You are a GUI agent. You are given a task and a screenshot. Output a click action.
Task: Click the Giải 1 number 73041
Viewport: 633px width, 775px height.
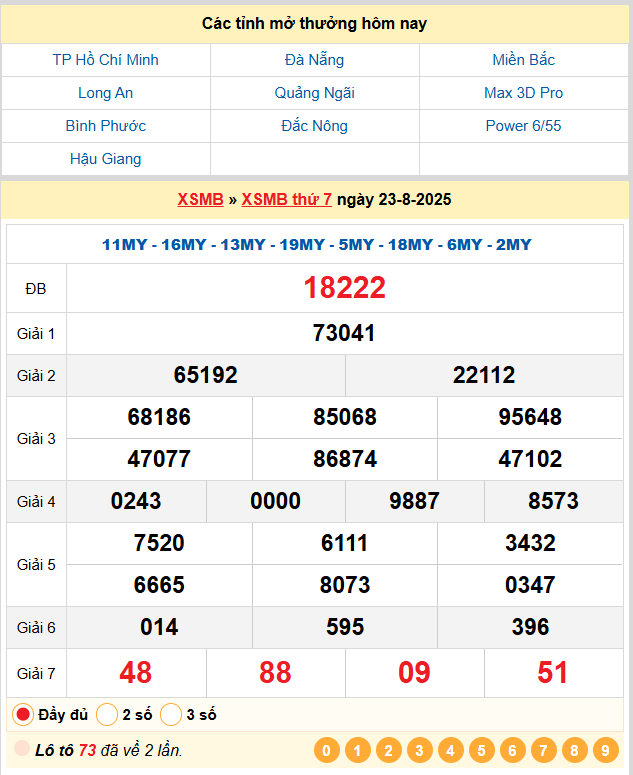[x=344, y=333]
